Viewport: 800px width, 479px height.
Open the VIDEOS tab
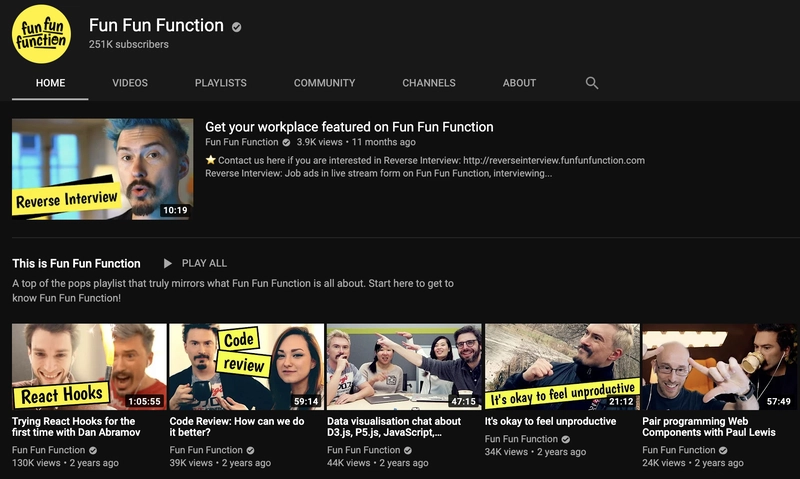tap(130, 83)
